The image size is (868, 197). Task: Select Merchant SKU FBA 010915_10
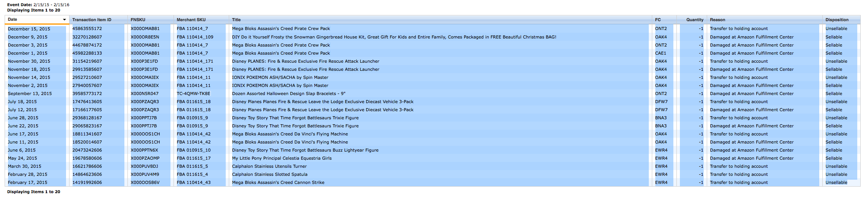193,150
